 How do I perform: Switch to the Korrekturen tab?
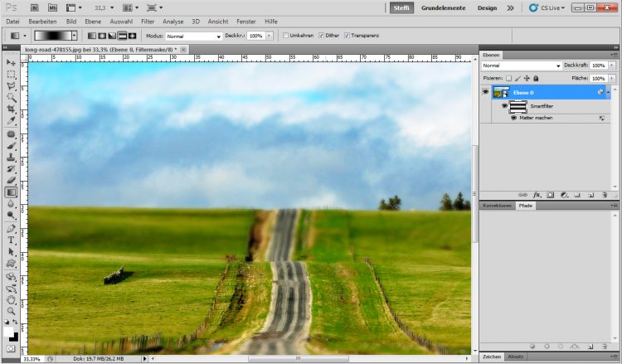[x=498, y=206]
